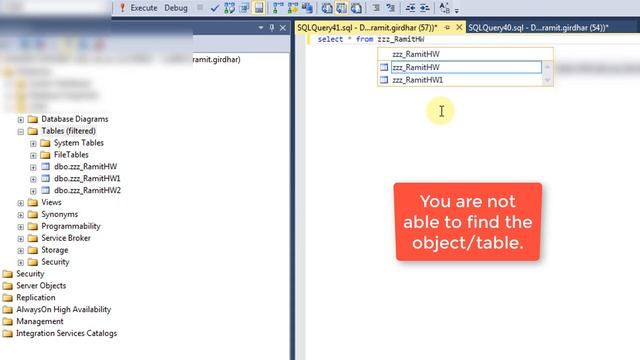Open the Object Explorer window position dropdown
640x360 pixels.
click(260, 28)
